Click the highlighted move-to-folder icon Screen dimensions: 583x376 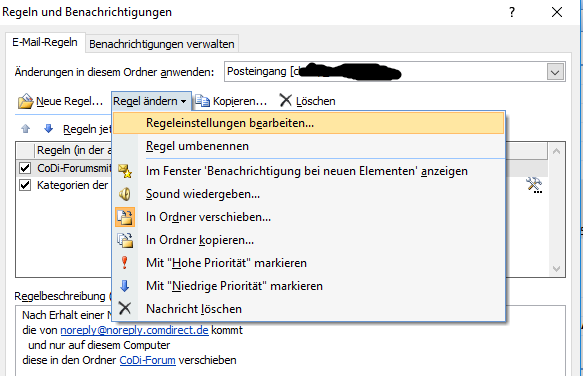125,217
